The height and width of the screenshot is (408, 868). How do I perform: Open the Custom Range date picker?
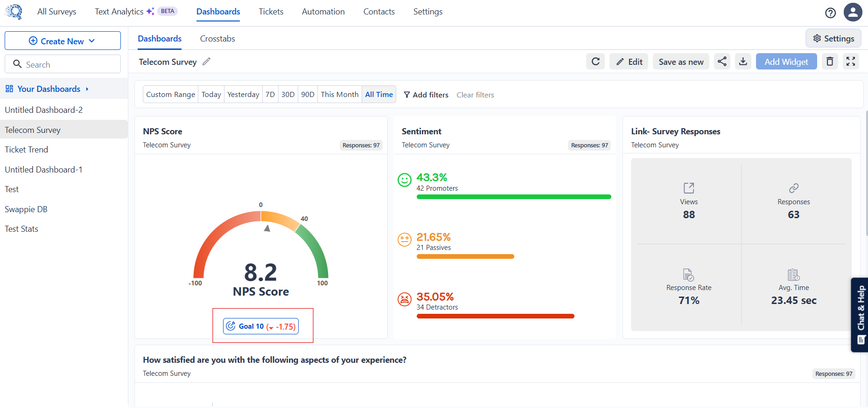pos(171,94)
